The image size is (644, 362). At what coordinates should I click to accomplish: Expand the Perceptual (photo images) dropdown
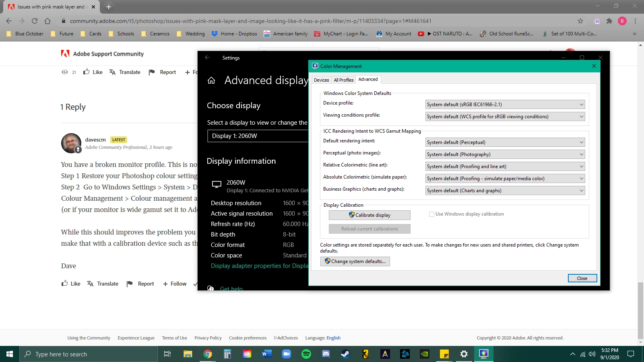505,154
